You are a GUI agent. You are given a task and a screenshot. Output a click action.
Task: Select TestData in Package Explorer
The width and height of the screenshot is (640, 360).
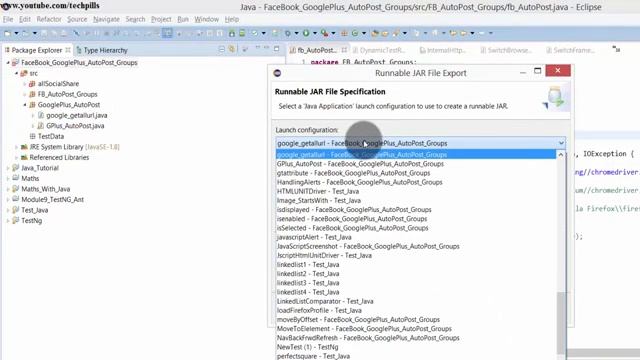coord(51,136)
